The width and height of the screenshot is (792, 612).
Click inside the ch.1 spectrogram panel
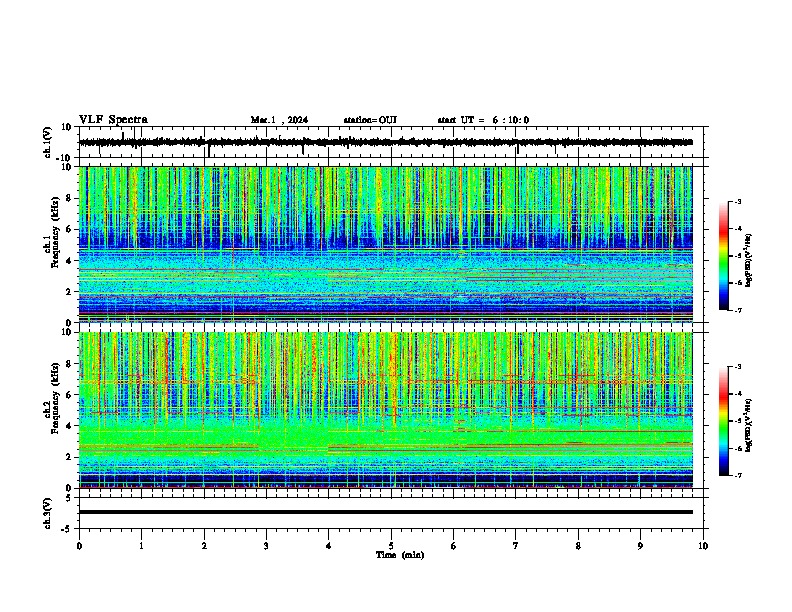(x=386, y=244)
